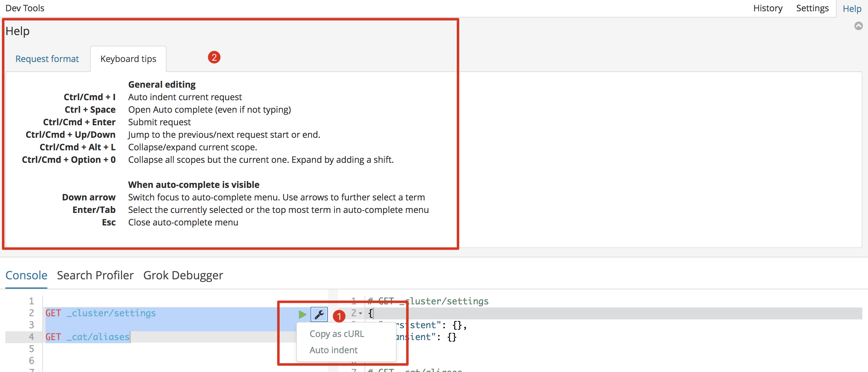Switch to the Console tab

point(26,275)
